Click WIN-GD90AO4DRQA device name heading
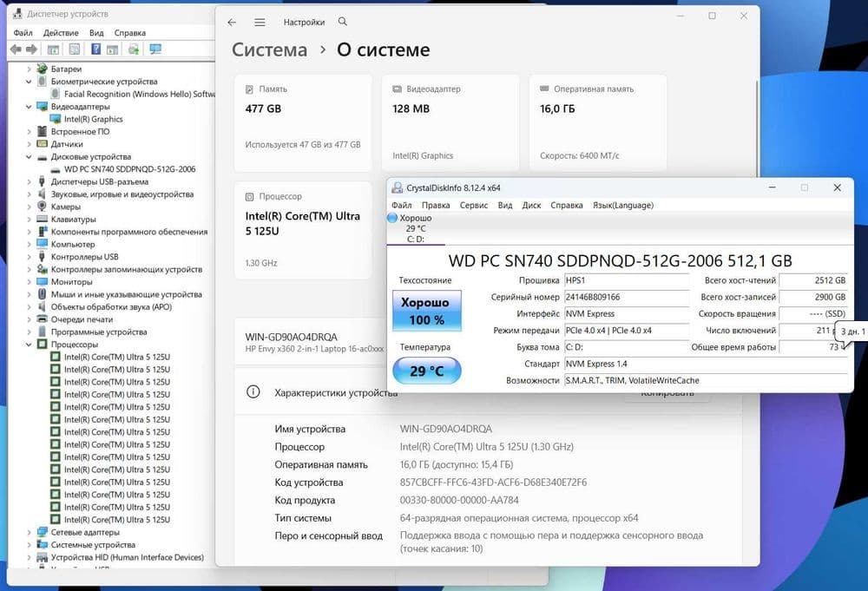 291,337
